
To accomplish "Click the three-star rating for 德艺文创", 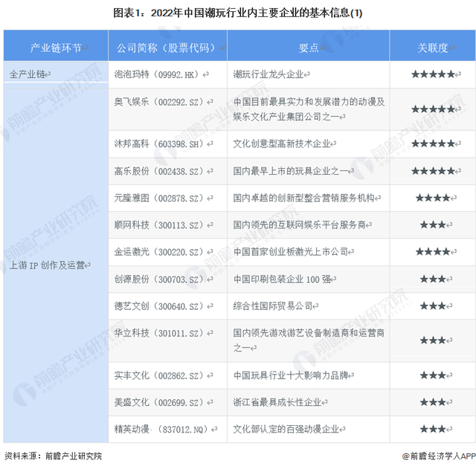I will 433,305.
